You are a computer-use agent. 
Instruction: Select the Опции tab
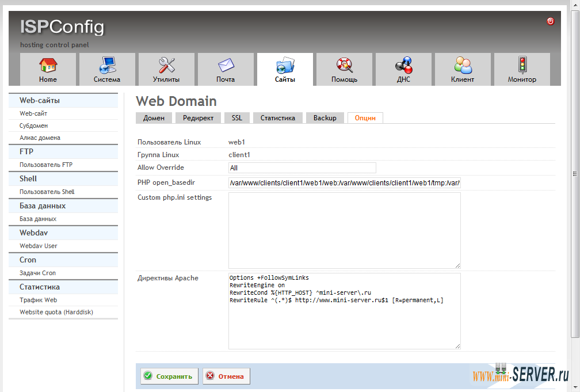[x=365, y=117]
